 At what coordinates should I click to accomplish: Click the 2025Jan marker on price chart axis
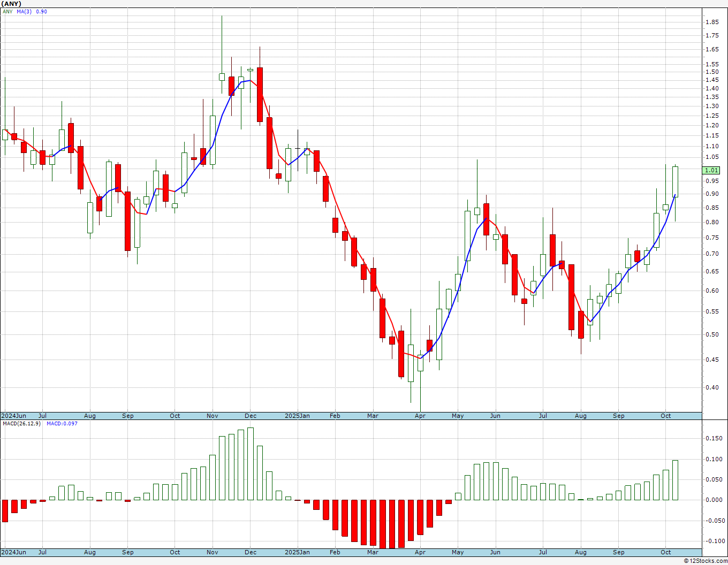pyautogui.click(x=297, y=416)
